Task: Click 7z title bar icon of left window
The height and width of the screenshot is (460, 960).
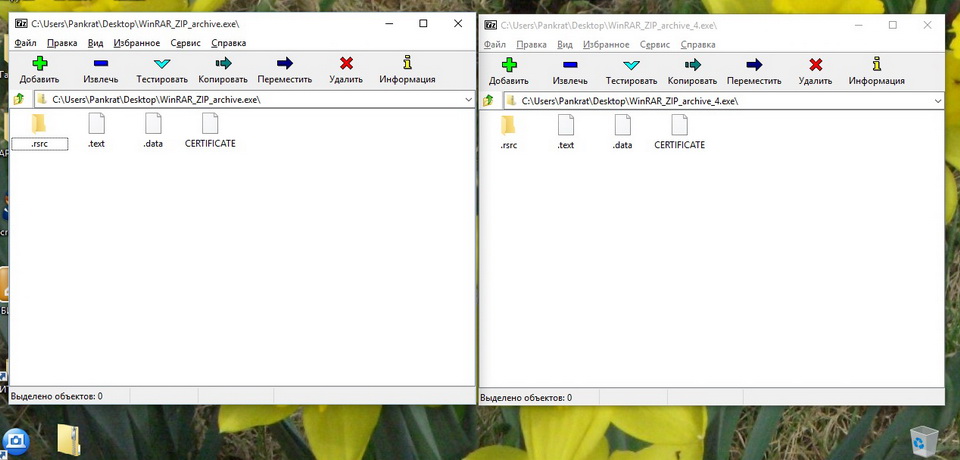Action: [21, 24]
